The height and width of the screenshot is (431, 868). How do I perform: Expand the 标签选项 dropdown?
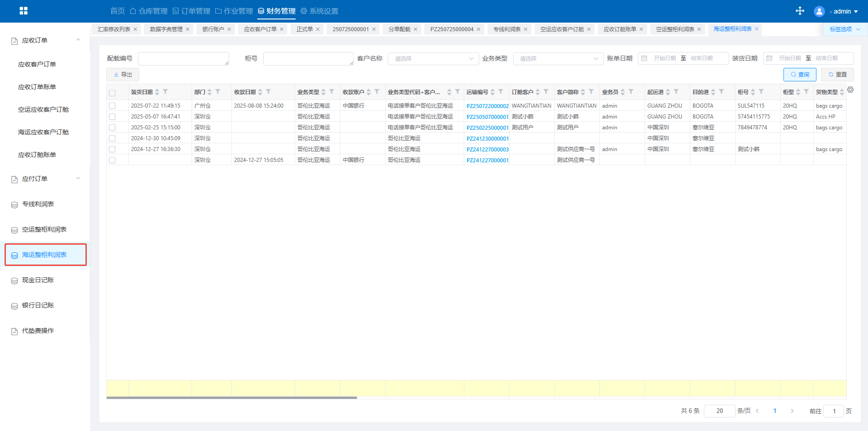[x=844, y=29]
